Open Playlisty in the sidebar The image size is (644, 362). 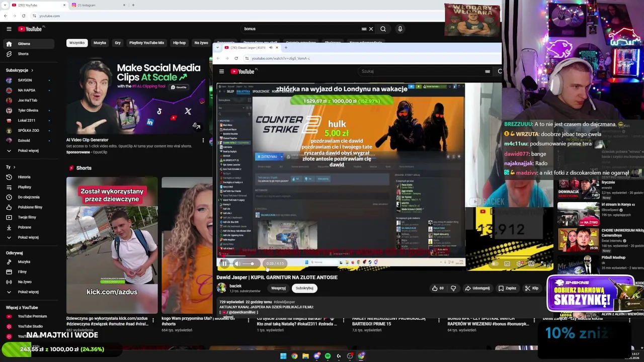click(28, 187)
